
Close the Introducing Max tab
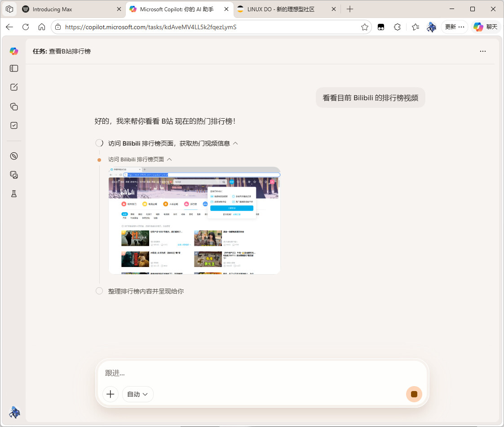(119, 9)
